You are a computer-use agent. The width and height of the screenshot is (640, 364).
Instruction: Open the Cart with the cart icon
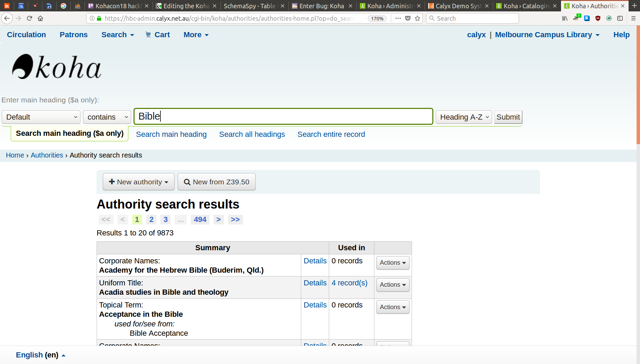(148, 35)
